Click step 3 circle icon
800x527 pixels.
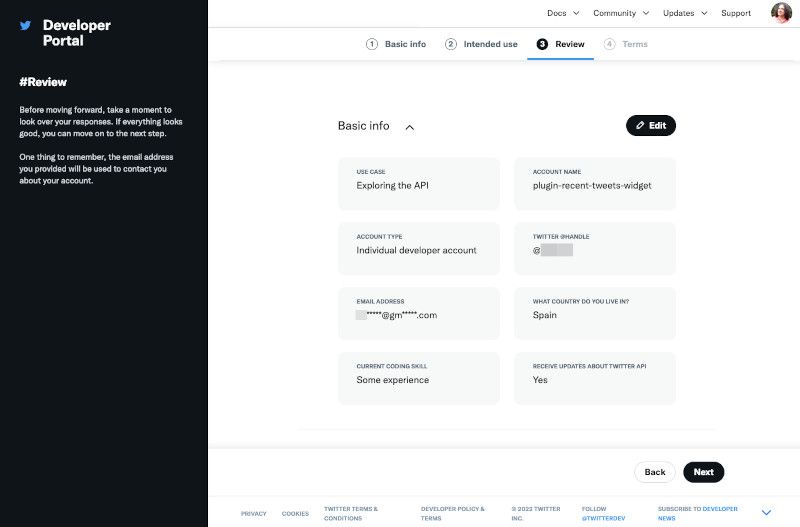tap(542, 44)
